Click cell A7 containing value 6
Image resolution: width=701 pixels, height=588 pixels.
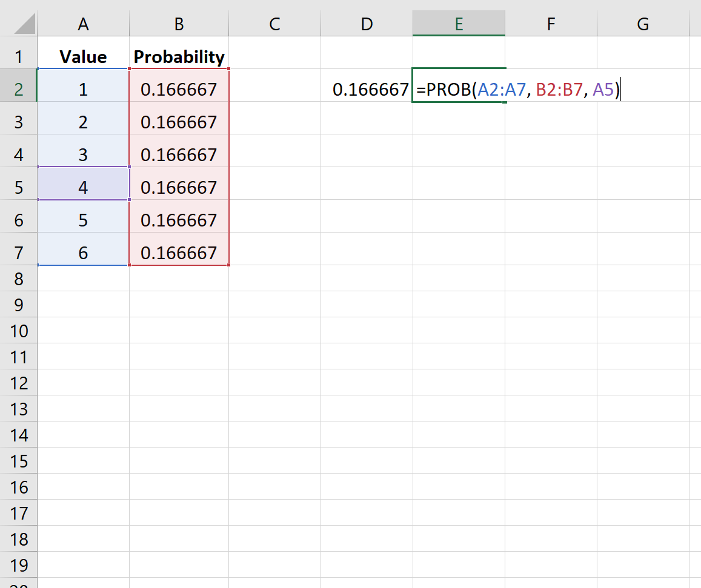(83, 253)
